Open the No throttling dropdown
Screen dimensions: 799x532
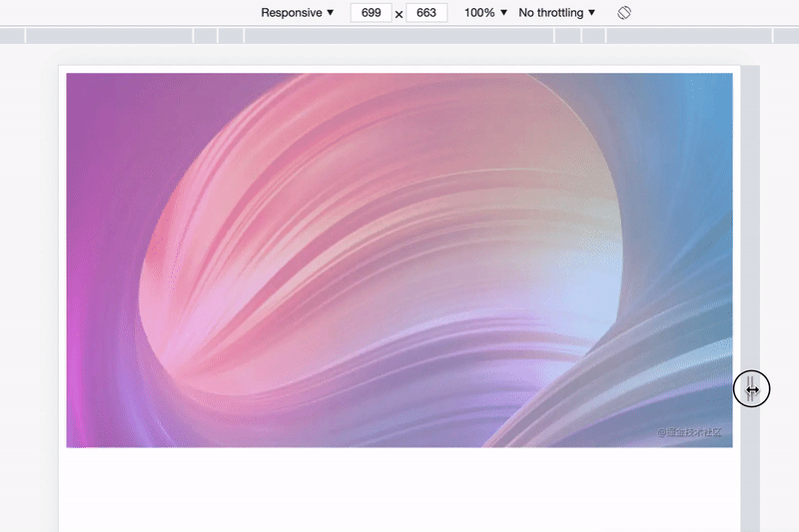(556, 13)
